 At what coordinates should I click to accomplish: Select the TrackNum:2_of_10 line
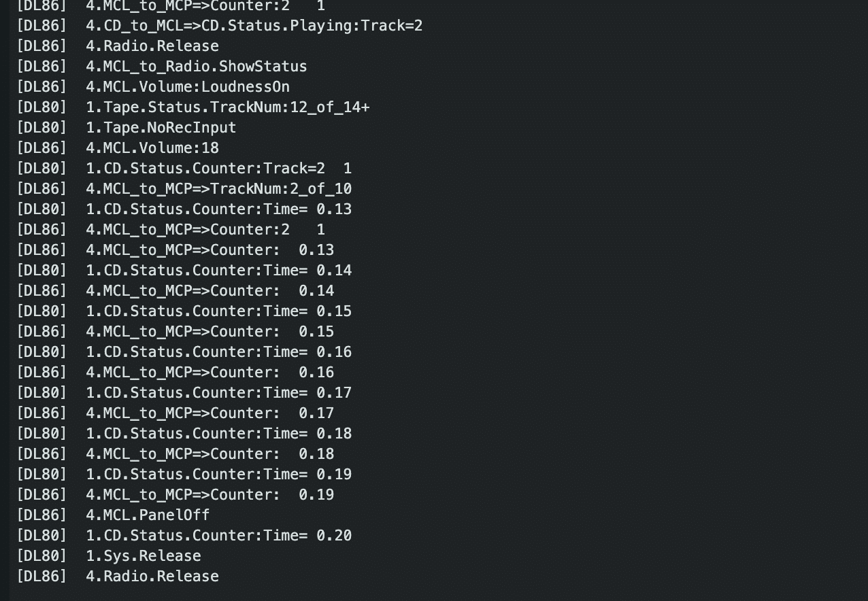coord(184,189)
